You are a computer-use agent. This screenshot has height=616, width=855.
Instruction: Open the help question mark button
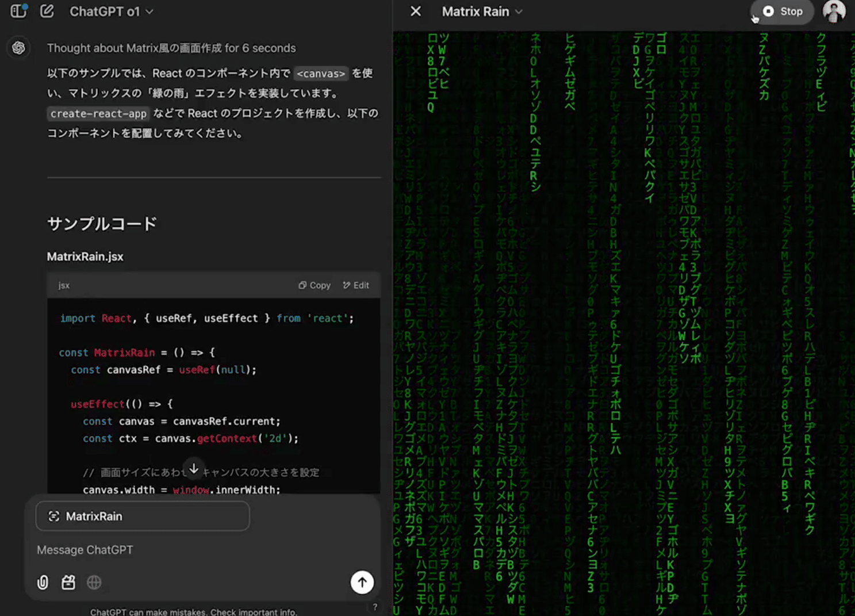click(x=375, y=607)
